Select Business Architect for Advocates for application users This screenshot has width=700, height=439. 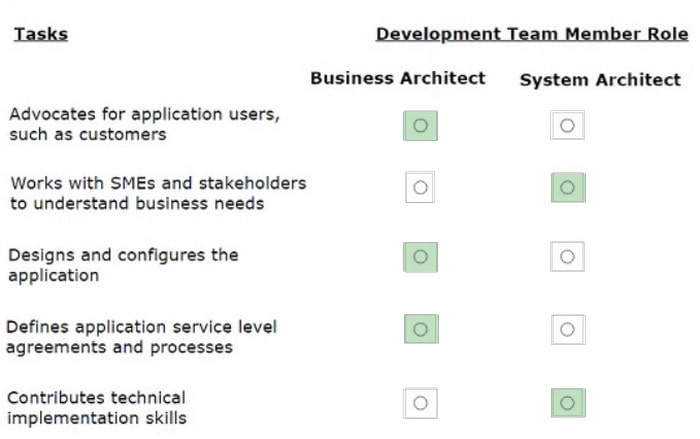(x=421, y=125)
